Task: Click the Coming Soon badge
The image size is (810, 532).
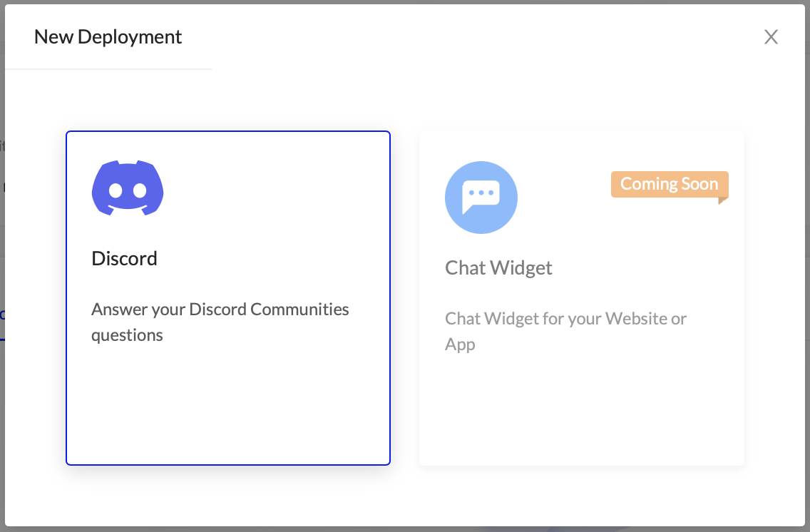Action: pyautogui.click(x=669, y=184)
